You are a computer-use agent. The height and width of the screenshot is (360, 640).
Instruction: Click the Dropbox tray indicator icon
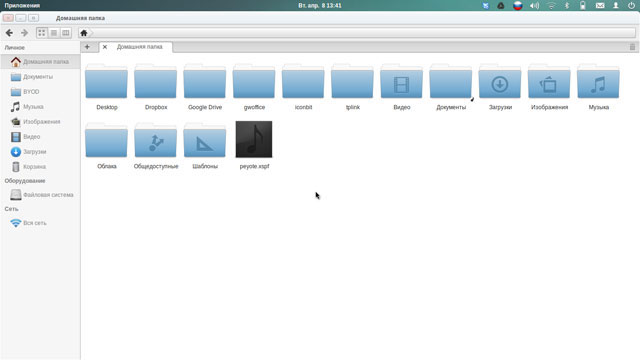(485, 5)
